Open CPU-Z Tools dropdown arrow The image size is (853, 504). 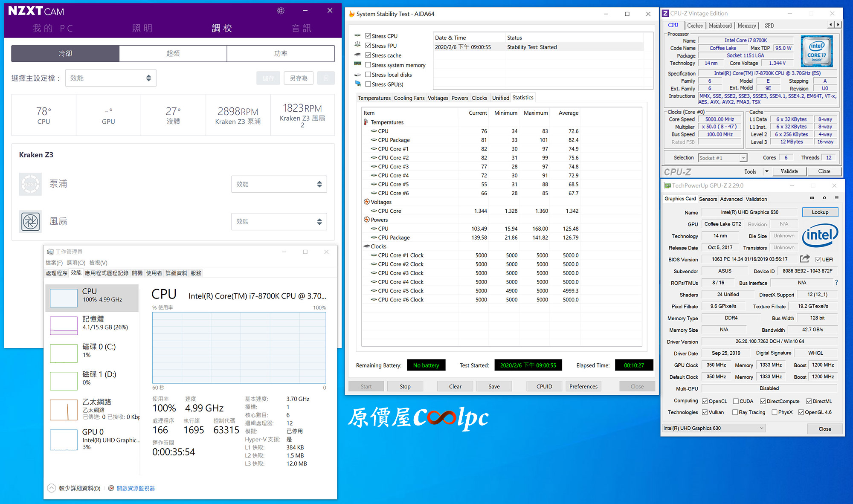(x=766, y=171)
